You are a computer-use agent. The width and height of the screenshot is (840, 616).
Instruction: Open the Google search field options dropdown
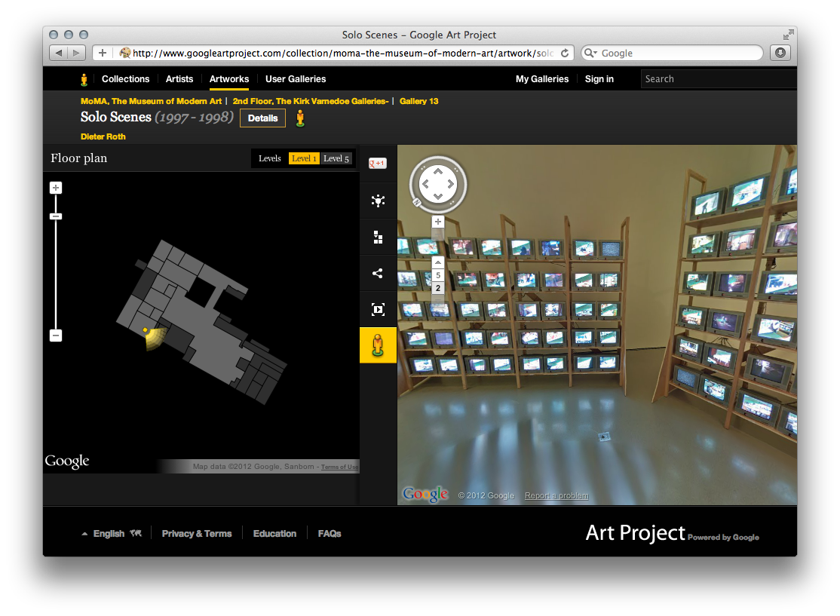click(595, 53)
